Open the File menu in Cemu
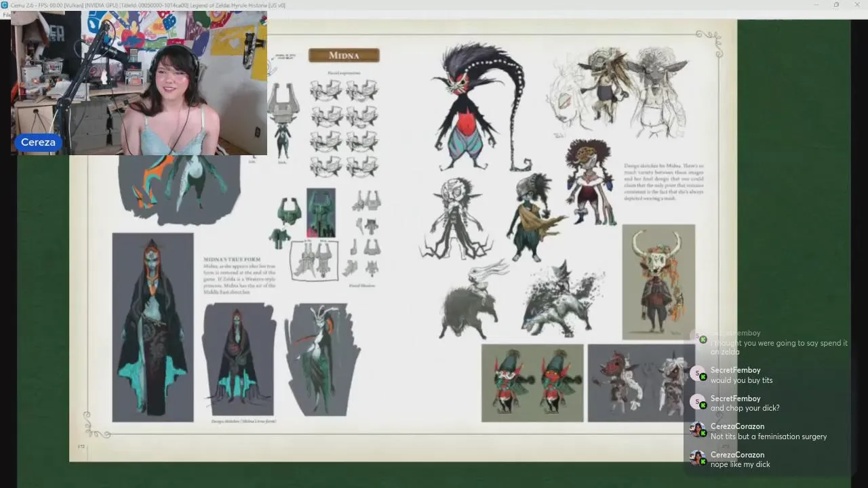This screenshot has height=488, width=868. [x=5, y=14]
